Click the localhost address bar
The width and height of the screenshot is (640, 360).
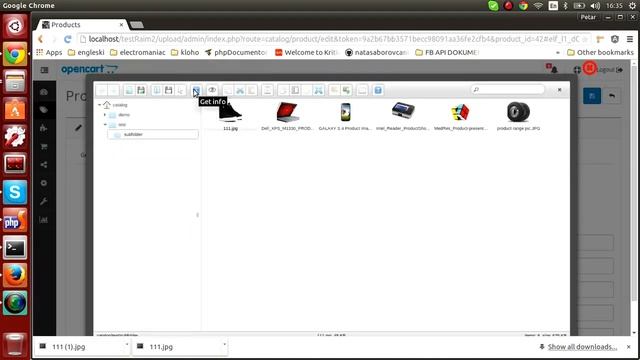[334, 39]
